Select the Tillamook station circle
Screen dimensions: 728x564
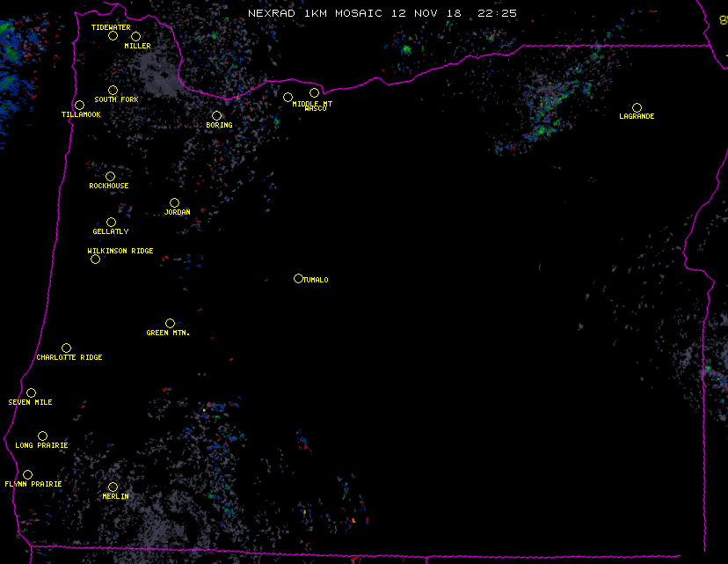(79, 106)
